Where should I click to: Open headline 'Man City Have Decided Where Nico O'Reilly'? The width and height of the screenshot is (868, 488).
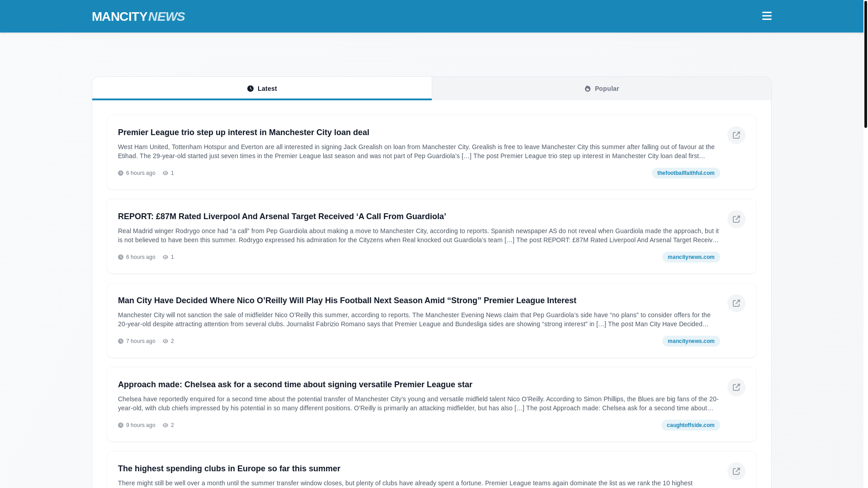click(347, 300)
